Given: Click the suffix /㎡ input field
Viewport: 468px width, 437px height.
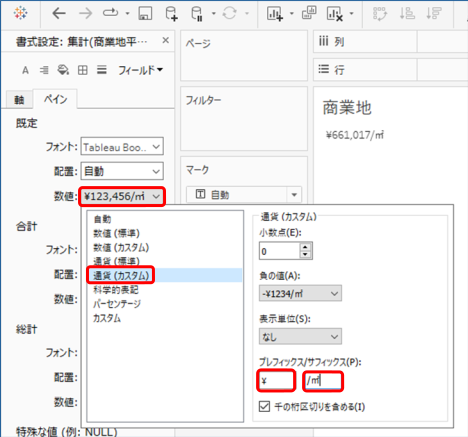Looking at the screenshot, I should point(323,380).
